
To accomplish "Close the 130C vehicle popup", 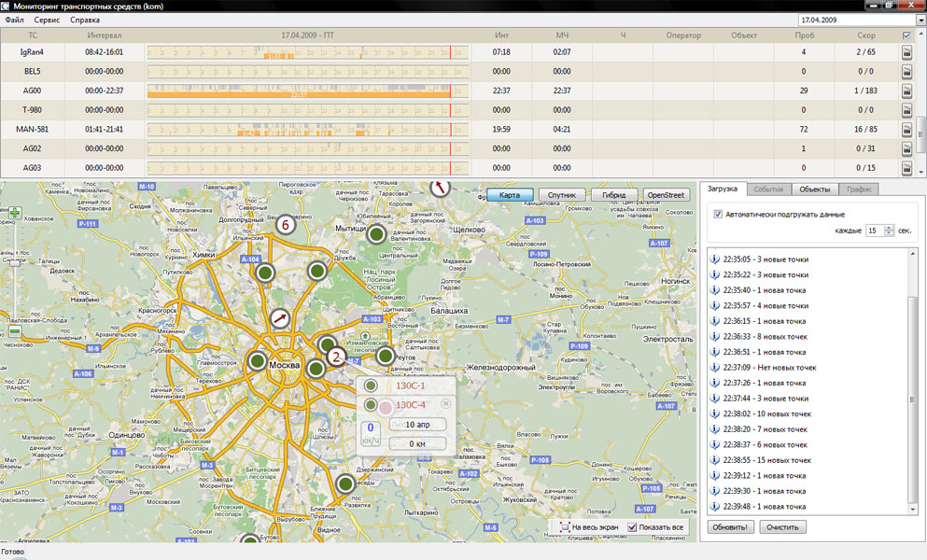I will coord(445,403).
